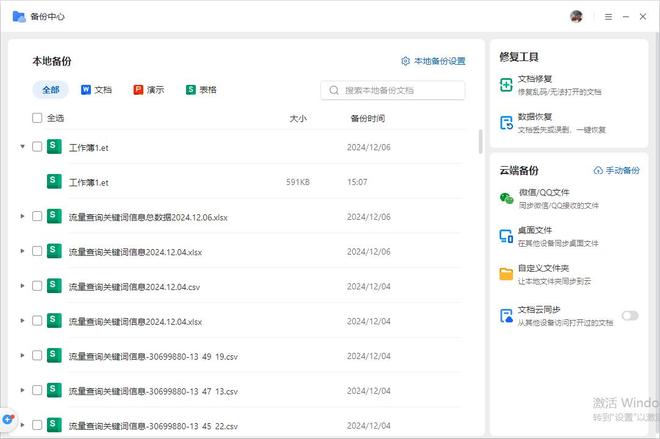The height and width of the screenshot is (439, 660).
Task: Click the 备份中心 folder logo icon
Action: pyautogui.click(x=19, y=16)
